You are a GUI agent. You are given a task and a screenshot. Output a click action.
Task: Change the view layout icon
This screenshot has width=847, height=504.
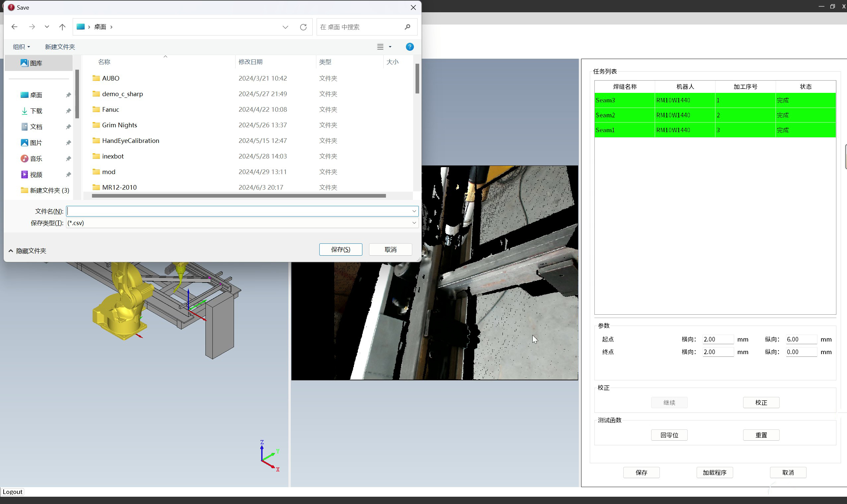380,47
